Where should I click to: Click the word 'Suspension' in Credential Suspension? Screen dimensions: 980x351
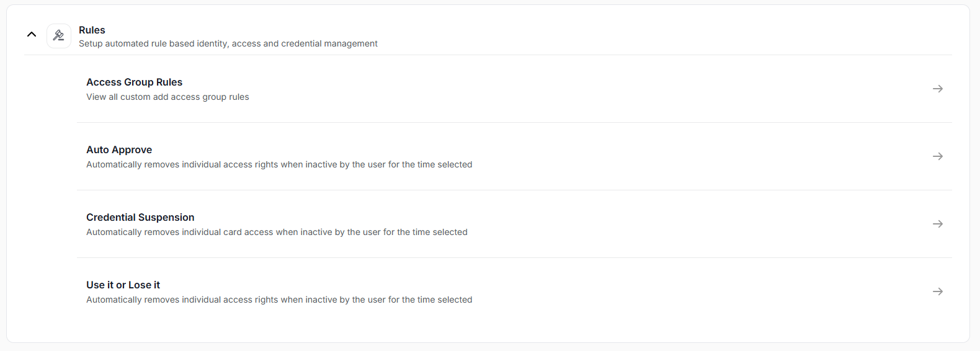pos(166,217)
